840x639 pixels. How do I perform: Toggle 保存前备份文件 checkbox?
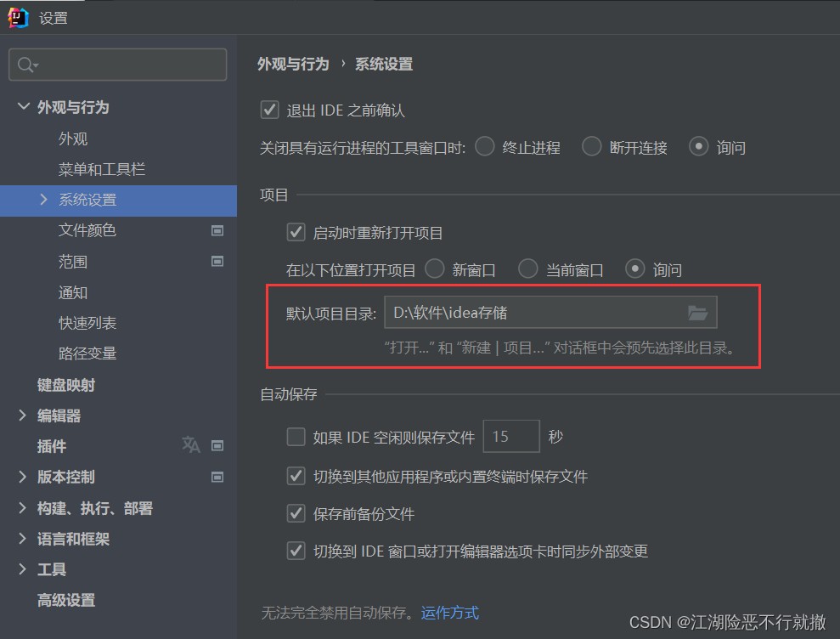(296, 513)
